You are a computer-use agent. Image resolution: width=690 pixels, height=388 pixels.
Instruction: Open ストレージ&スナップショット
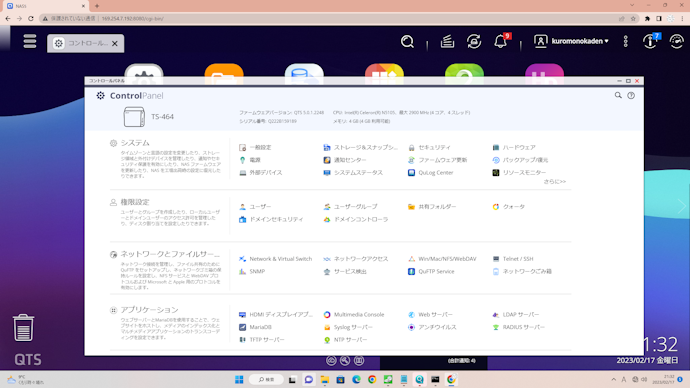pyautogui.click(x=360, y=147)
